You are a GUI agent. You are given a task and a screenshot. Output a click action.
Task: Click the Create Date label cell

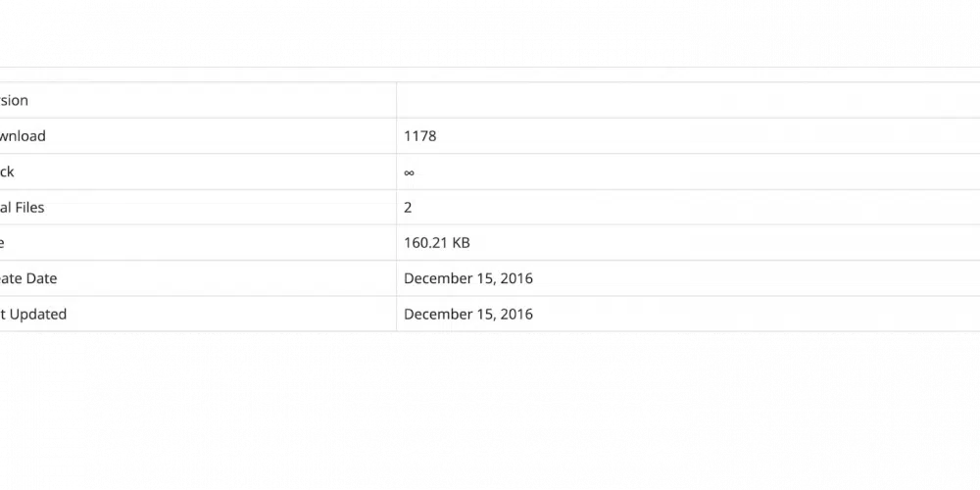tap(28, 278)
